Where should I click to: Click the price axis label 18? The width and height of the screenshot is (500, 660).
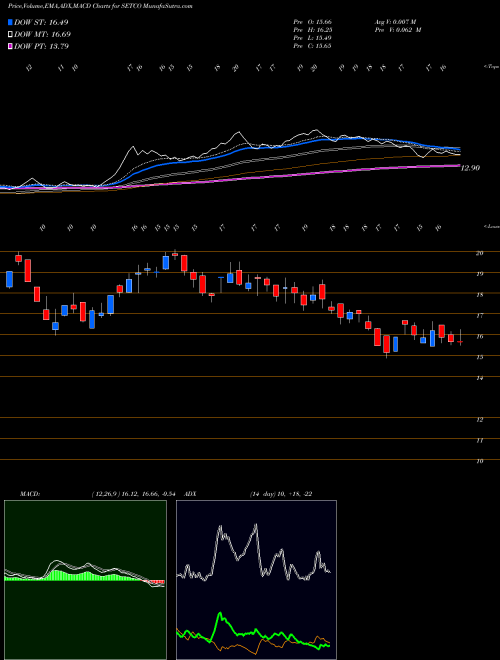pos(479,295)
